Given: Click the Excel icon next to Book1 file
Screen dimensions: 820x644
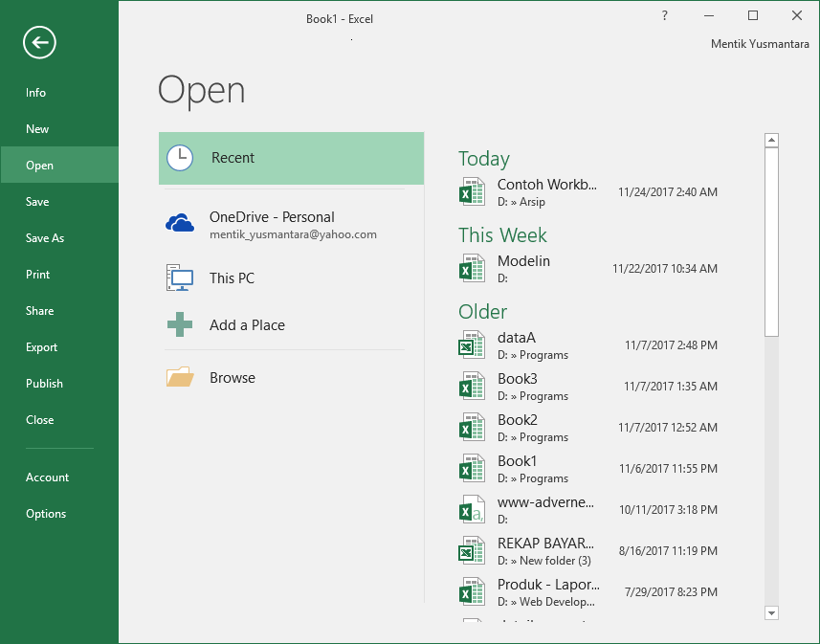Looking at the screenshot, I should coord(472,468).
